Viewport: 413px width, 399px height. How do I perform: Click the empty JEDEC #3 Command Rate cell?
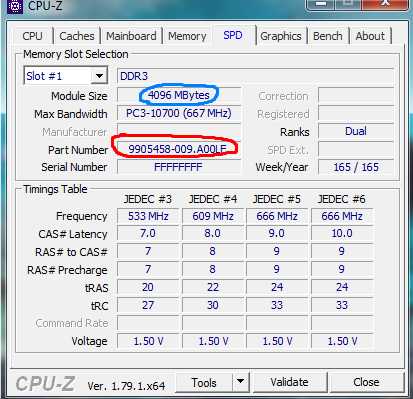click(148, 323)
